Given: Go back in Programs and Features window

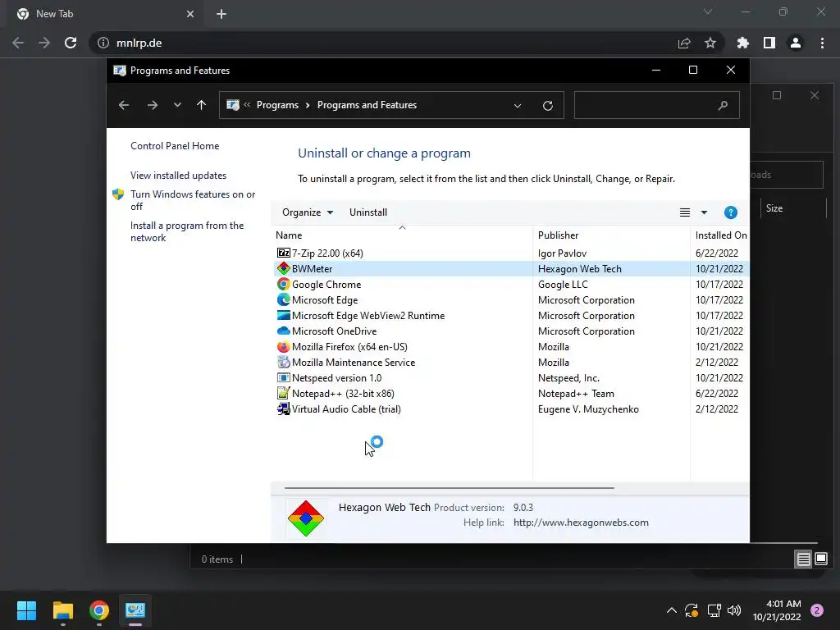Looking at the screenshot, I should click(x=124, y=105).
